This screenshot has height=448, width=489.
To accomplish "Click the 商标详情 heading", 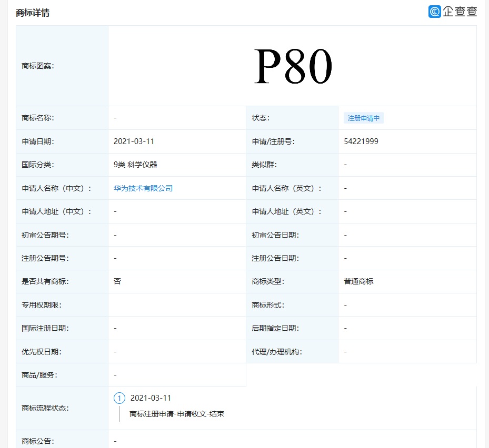I will [33, 13].
